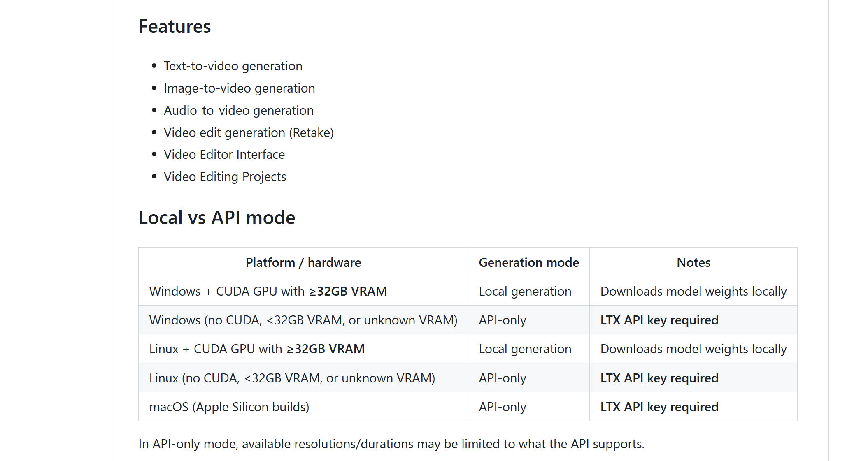Image resolution: width=868 pixels, height=461 pixels.
Task: Click the Local vs API mode heading
Action: [216, 218]
